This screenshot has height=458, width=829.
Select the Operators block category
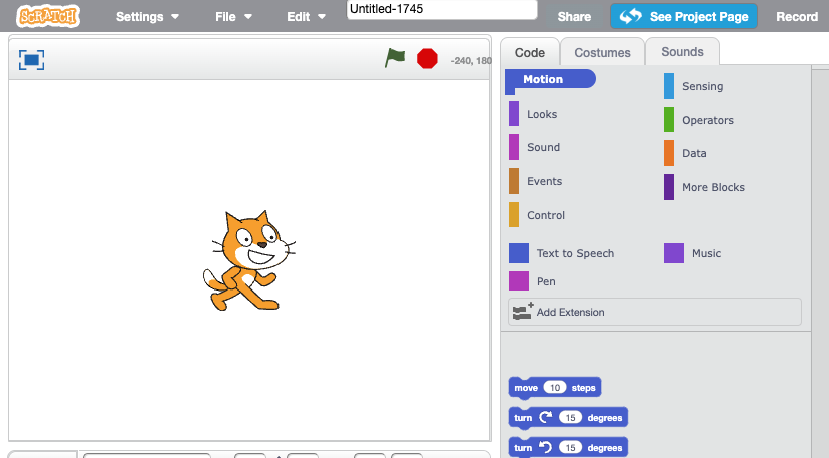(699, 120)
